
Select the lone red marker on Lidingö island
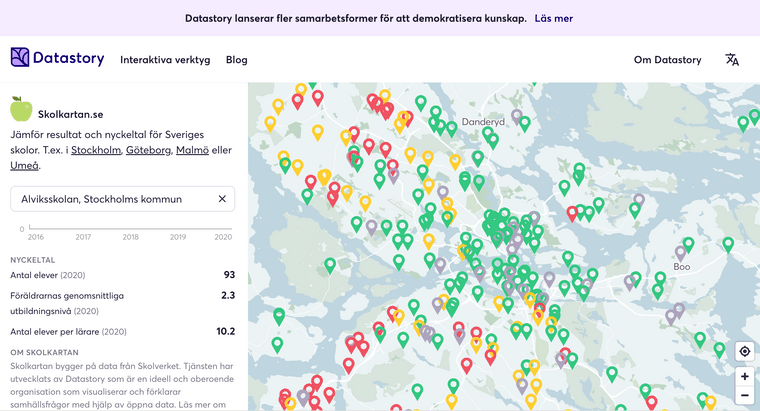coord(573,211)
